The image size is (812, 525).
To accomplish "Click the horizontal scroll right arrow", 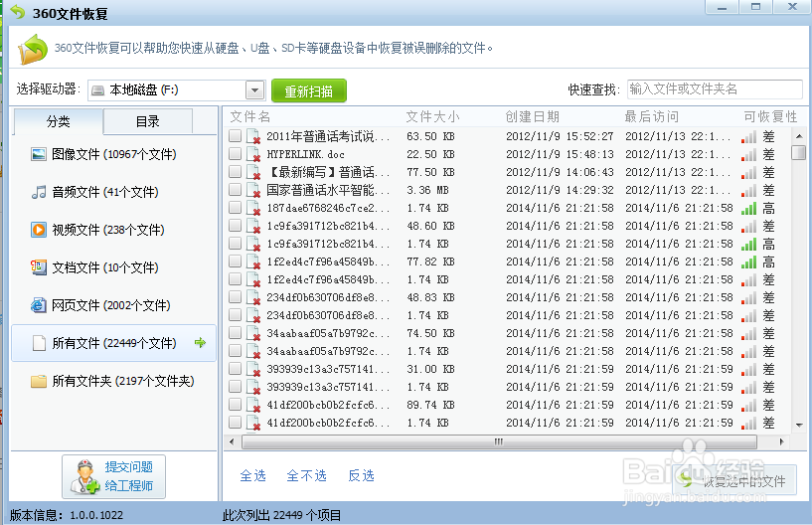I will tap(781, 442).
